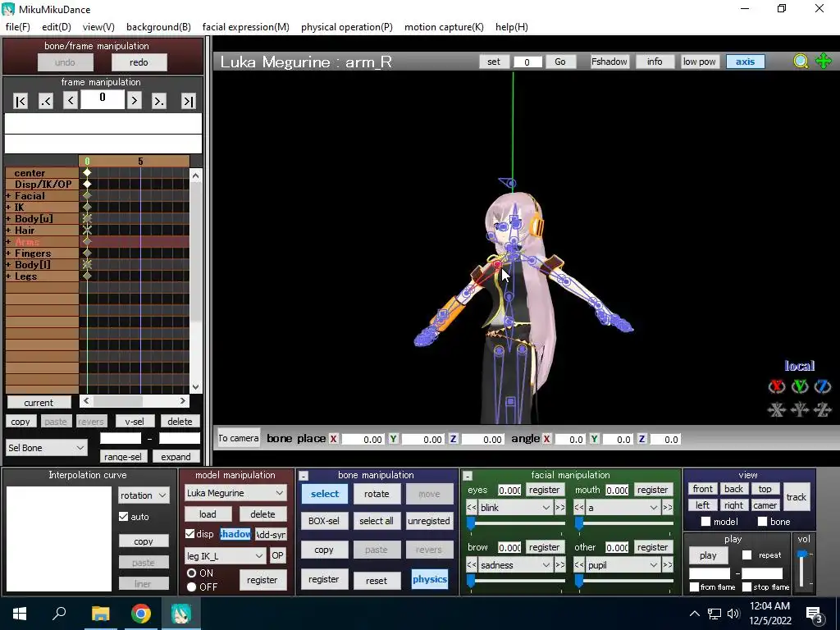This screenshot has width=840, height=630.
Task: Go to previous keyframe button
Action: point(46,101)
